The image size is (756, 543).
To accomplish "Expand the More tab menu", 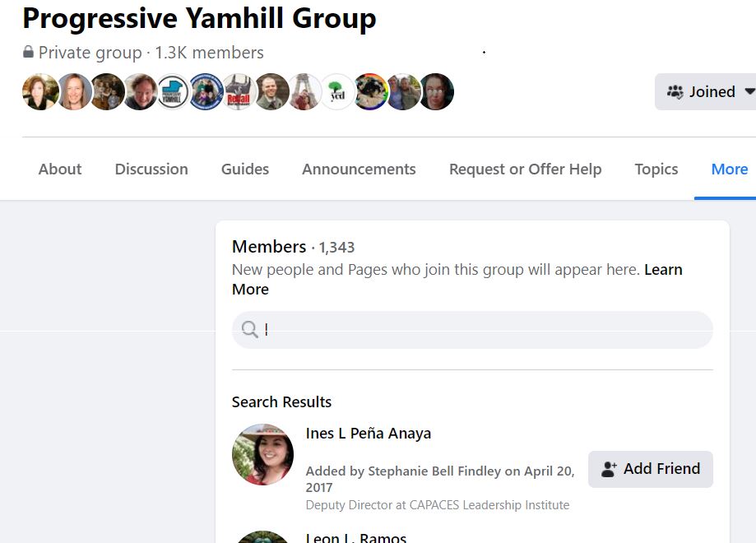I will (x=729, y=169).
